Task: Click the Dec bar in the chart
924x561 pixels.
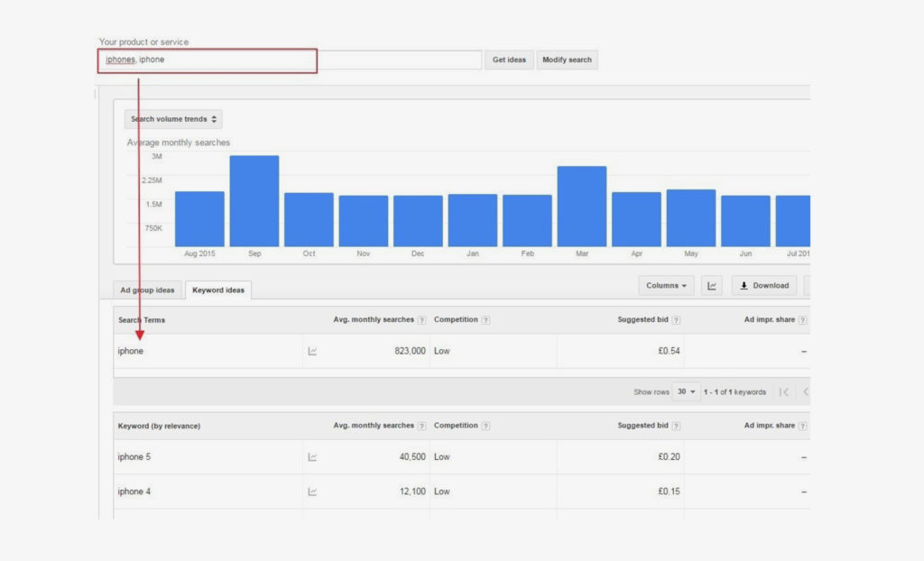Action: [x=418, y=221]
